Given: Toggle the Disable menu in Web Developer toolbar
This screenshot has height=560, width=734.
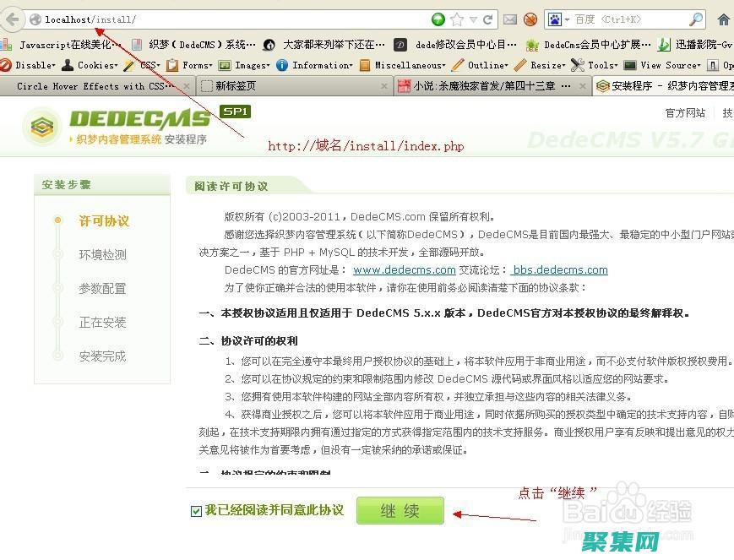Looking at the screenshot, I should (x=32, y=64).
